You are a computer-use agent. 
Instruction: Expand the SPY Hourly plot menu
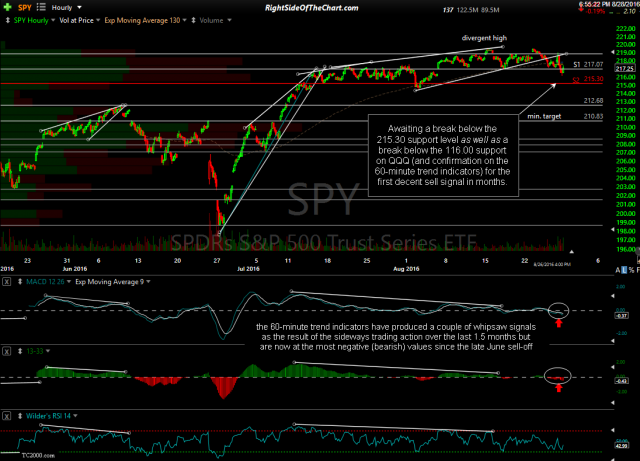pyautogui.click(x=53, y=20)
